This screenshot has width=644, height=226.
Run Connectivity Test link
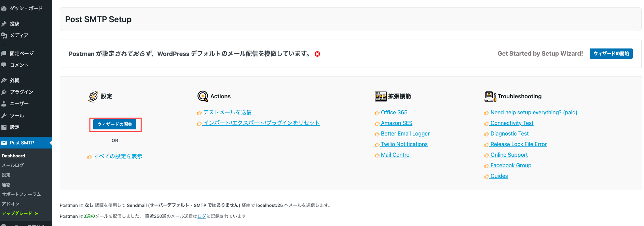[512, 123]
